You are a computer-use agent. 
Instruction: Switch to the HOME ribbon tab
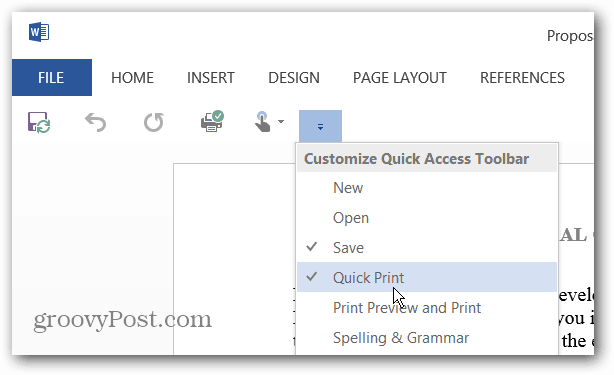(132, 78)
